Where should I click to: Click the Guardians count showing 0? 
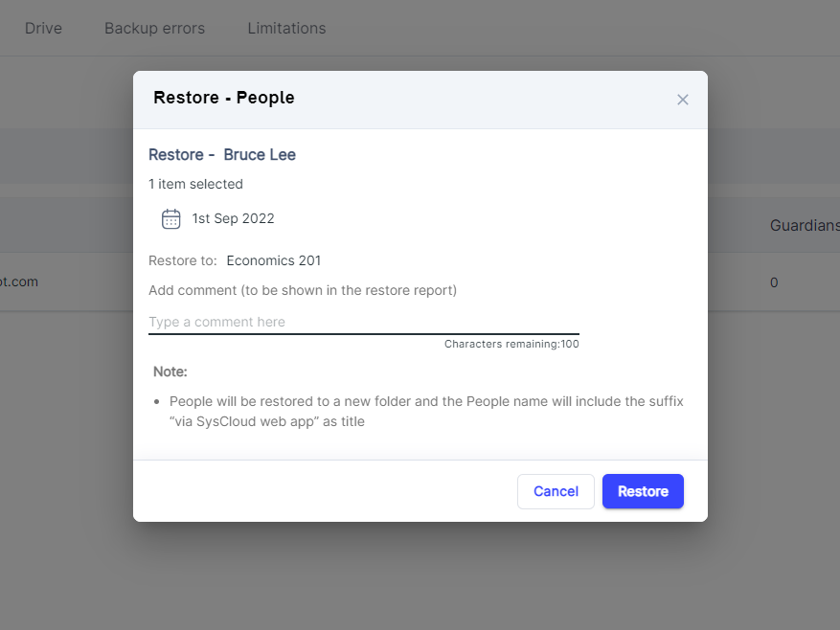click(x=774, y=282)
